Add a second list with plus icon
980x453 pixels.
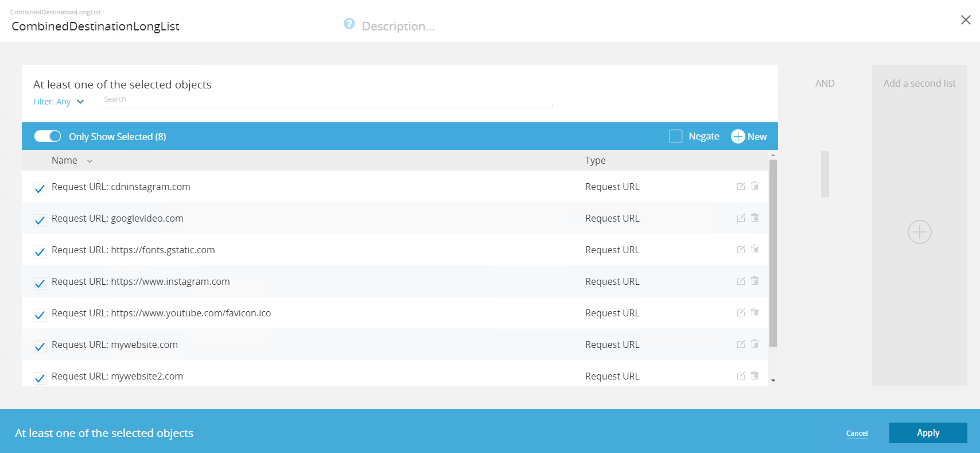pyautogui.click(x=919, y=232)
